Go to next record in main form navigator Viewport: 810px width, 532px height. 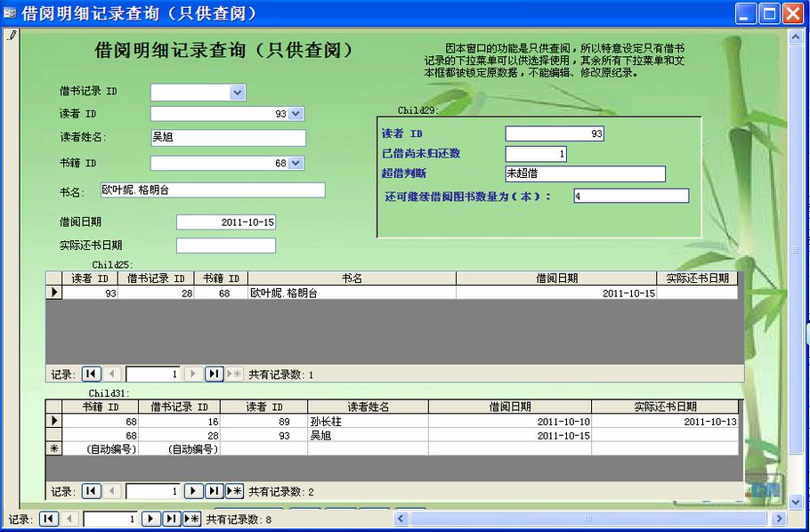click(x=150, y=519)
